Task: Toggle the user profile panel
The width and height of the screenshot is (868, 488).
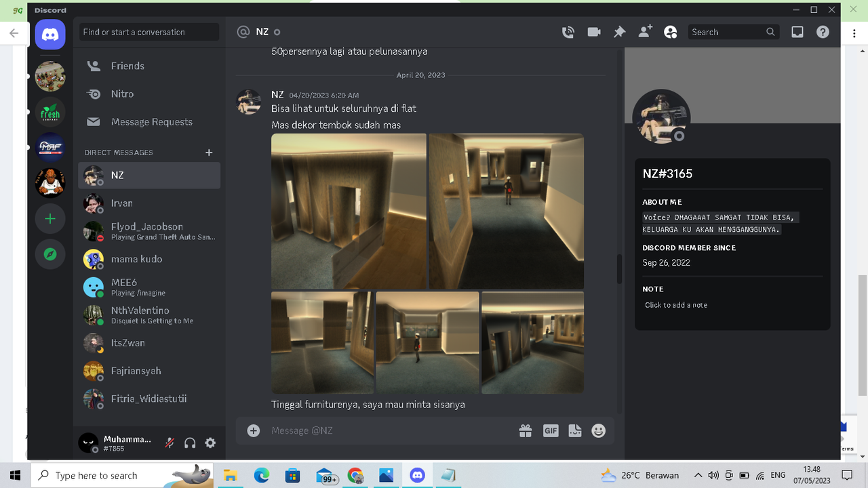Action: click(x=671, y=32)
